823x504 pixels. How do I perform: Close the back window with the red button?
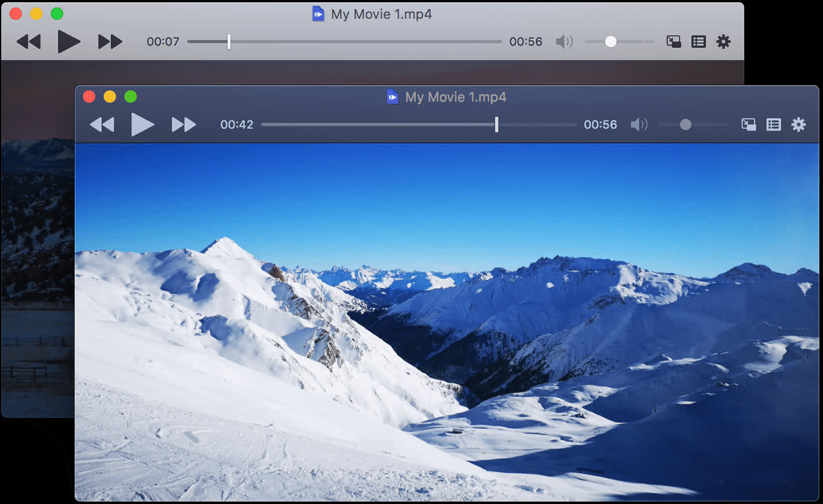16,14
